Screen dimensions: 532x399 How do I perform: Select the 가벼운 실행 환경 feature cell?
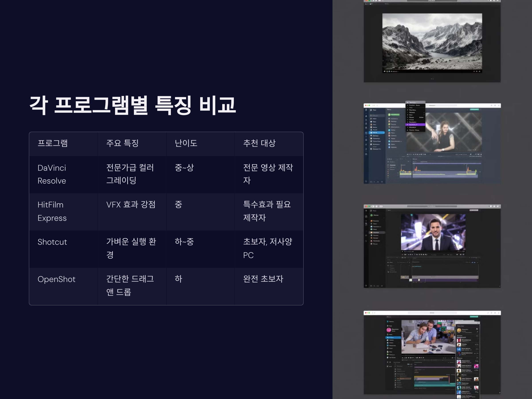tap(131, 248)
